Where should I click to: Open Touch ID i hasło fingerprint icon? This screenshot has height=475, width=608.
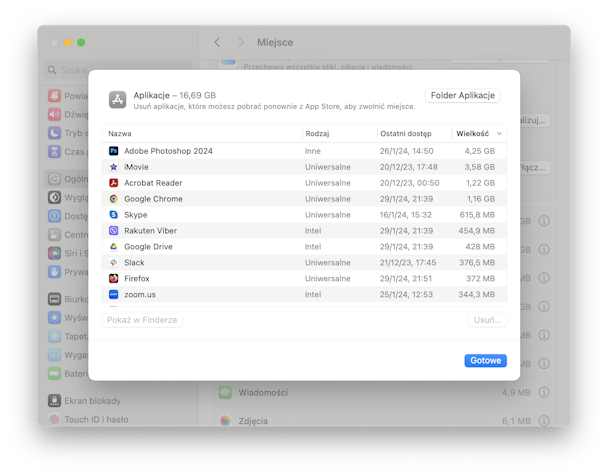pyautogui.click(x=54, y=419)
